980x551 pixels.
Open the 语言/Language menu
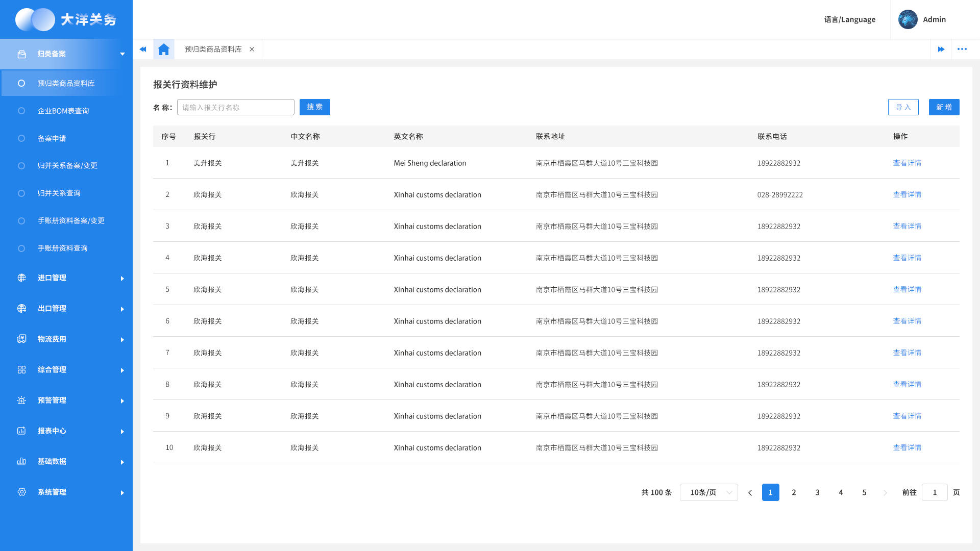click(849, 19)
